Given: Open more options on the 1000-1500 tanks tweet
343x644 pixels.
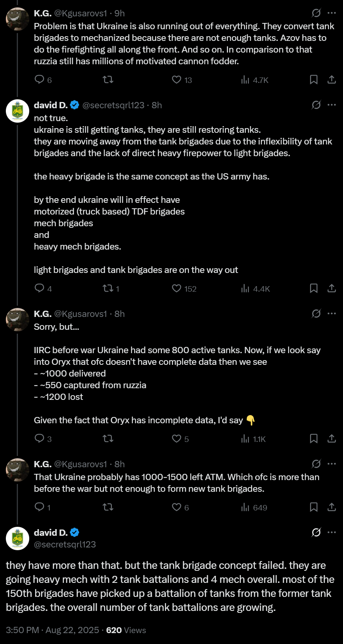Looking at the screenshot, I should coord(332,464).
